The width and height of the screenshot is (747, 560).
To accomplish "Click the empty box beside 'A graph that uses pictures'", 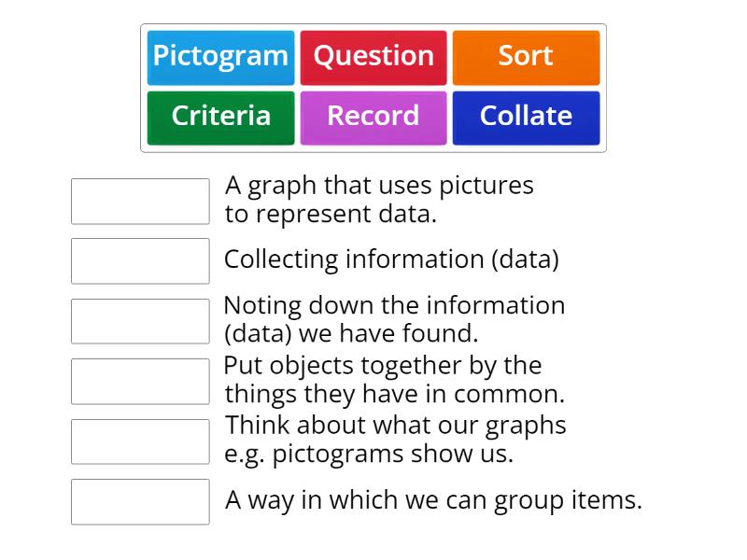I will point(140,202).
